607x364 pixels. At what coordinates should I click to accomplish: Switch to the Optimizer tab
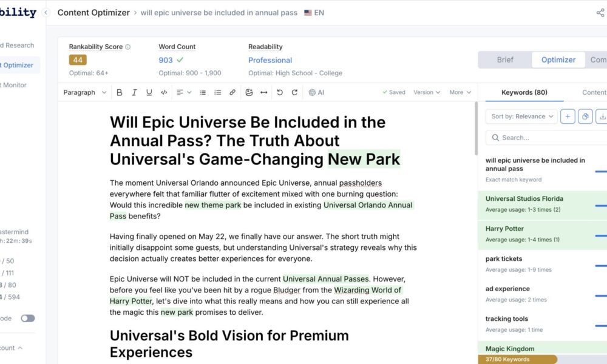click(x=558, y=60)
